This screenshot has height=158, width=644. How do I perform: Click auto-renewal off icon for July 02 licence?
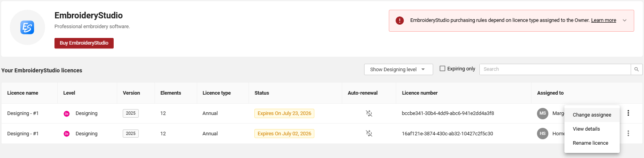coord(369,134)
